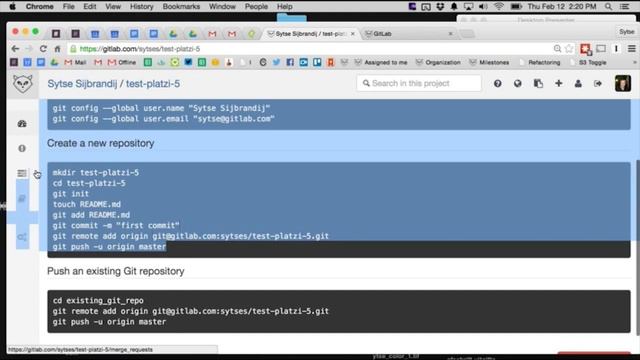Open the zoom magnifier in address bar
This screenshot has height=360, width=640.
click(x=557, y=49)
